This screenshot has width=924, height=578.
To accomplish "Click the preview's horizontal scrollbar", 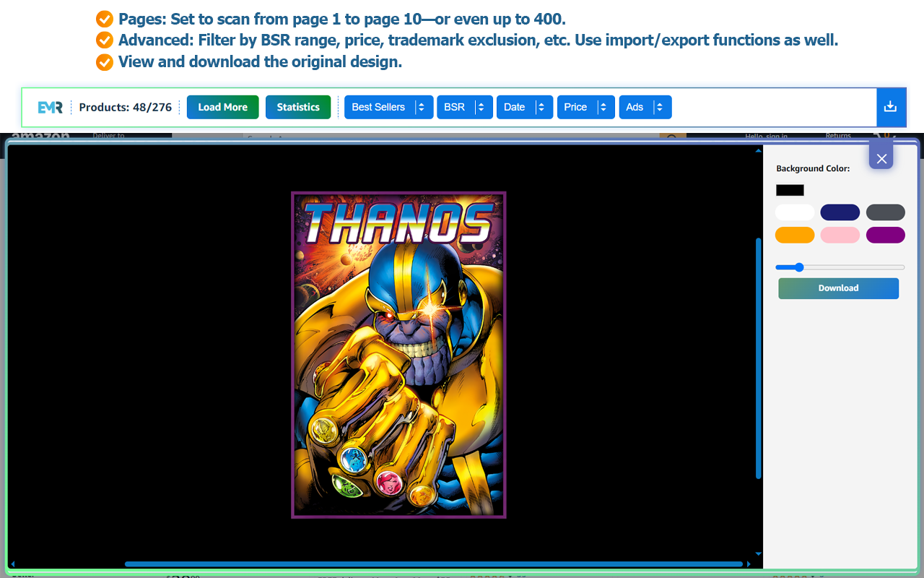I will (x=434, y=564).
